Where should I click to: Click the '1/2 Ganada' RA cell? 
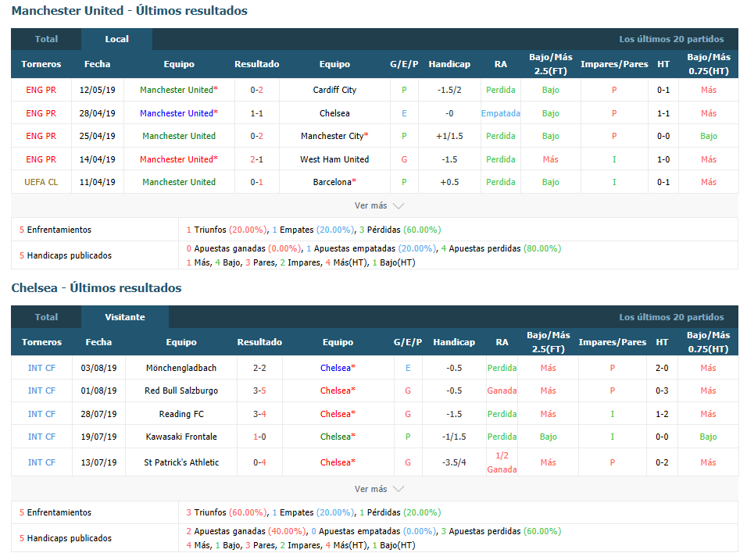coord(502,462)
